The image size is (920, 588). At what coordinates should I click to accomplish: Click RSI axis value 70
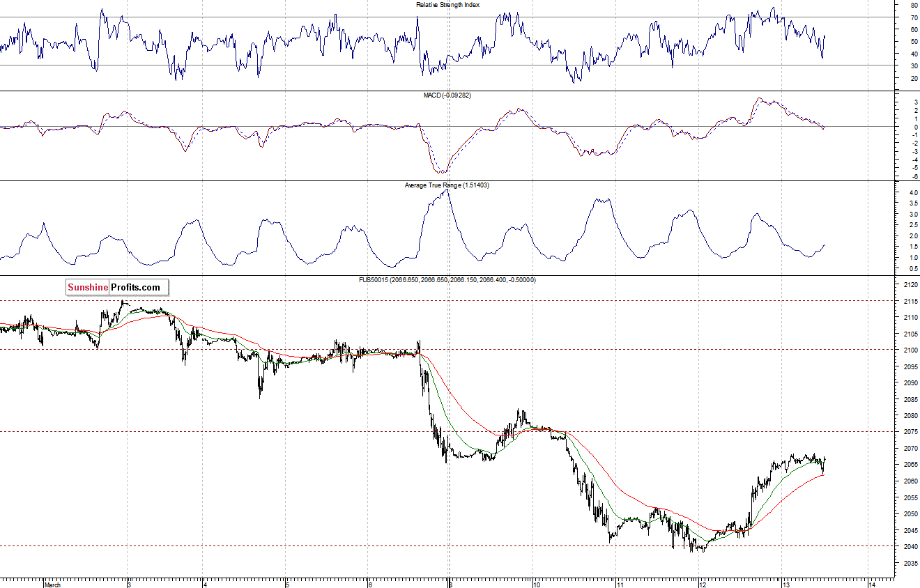[x=914, y=17]
